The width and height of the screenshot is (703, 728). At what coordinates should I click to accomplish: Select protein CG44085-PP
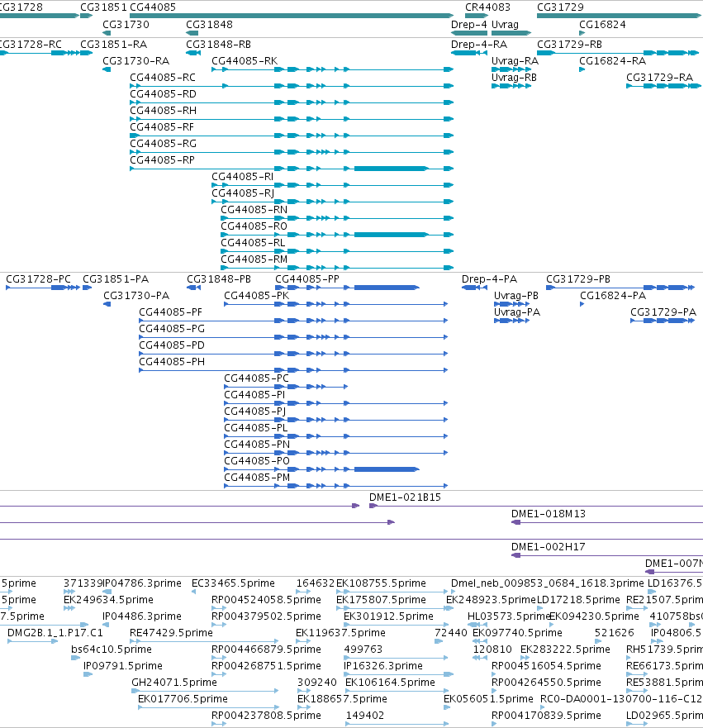coord(307,279)
